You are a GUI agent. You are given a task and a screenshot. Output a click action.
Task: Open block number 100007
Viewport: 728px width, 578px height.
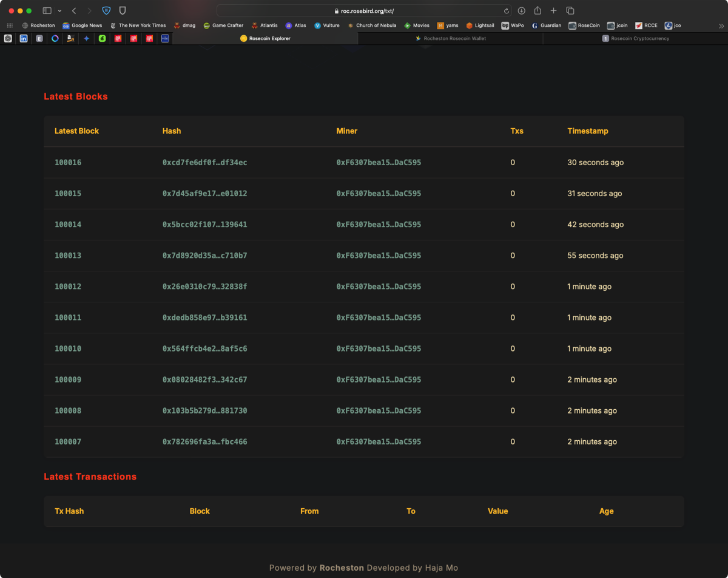pos(68,442)
